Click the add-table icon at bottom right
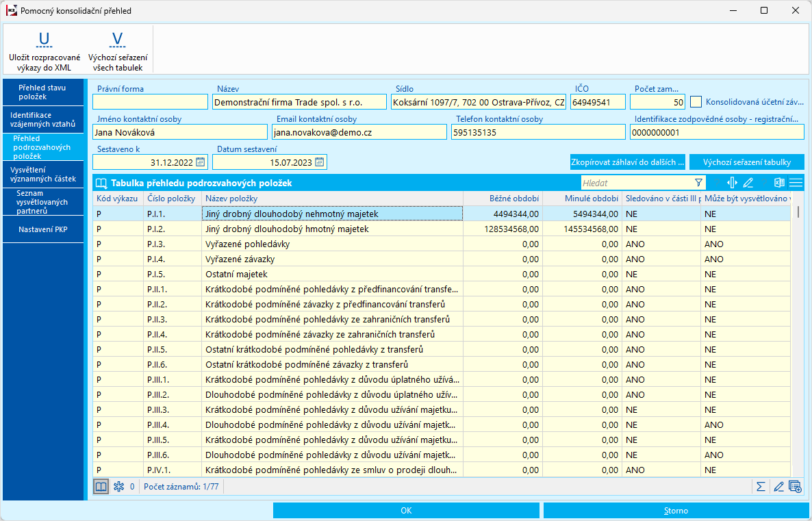Screen dimensions: 812x521 (795, 487)
